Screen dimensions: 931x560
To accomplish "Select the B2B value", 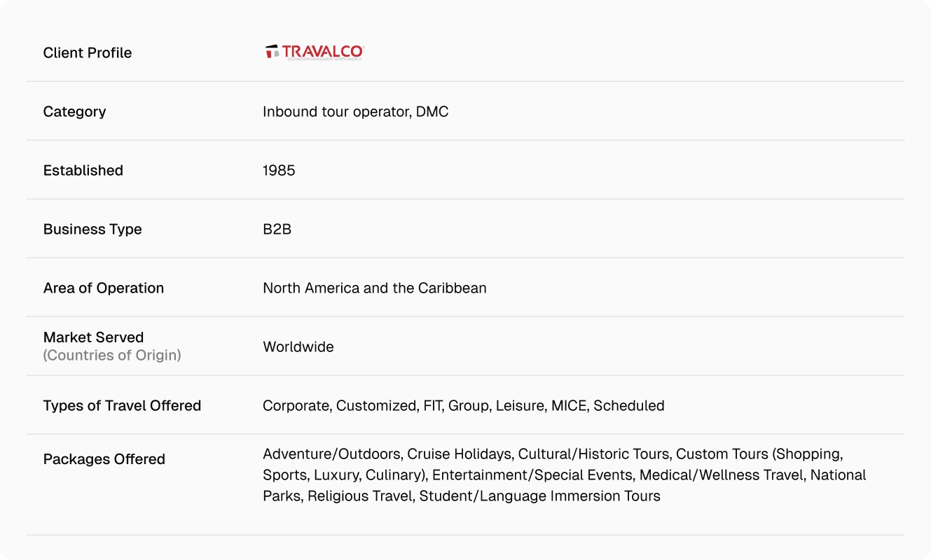I will (x=277, y=229).
